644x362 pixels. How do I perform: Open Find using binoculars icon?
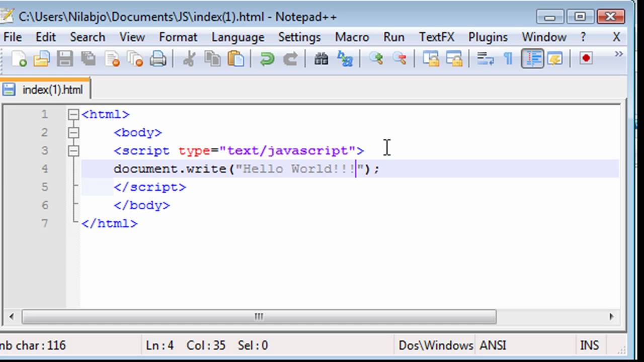[321, 59]
